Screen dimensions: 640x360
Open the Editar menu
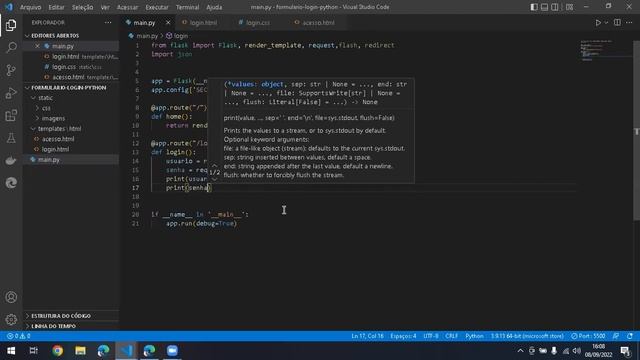56,7
